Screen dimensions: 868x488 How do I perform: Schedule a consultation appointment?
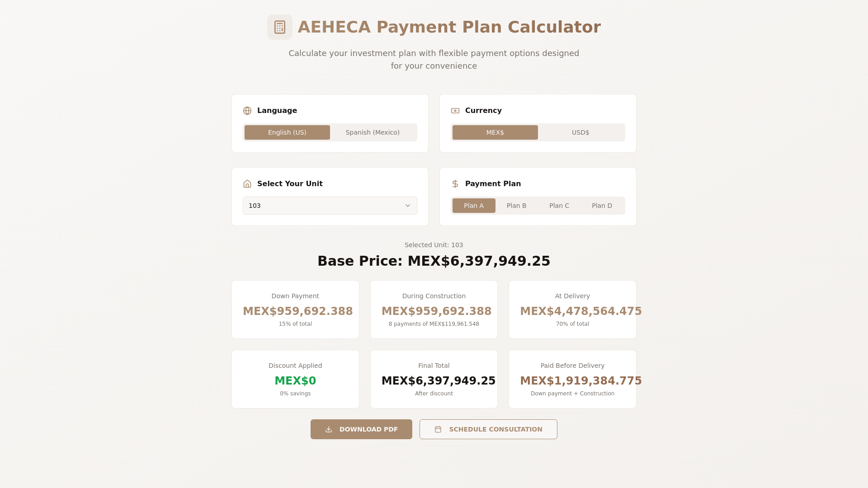pos(488,429)
